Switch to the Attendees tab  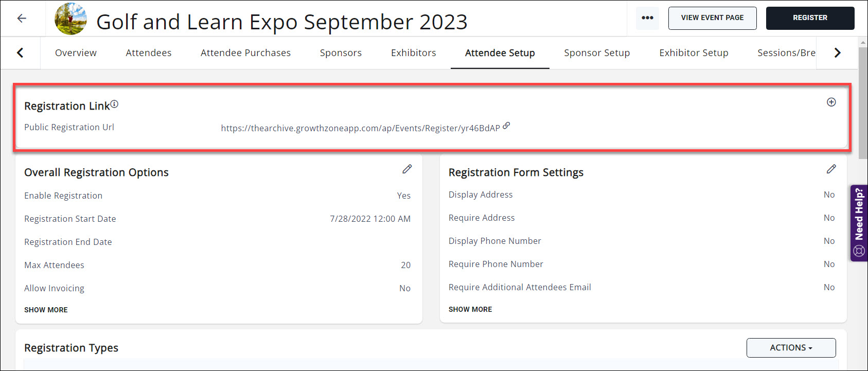[x=149, y=53]
